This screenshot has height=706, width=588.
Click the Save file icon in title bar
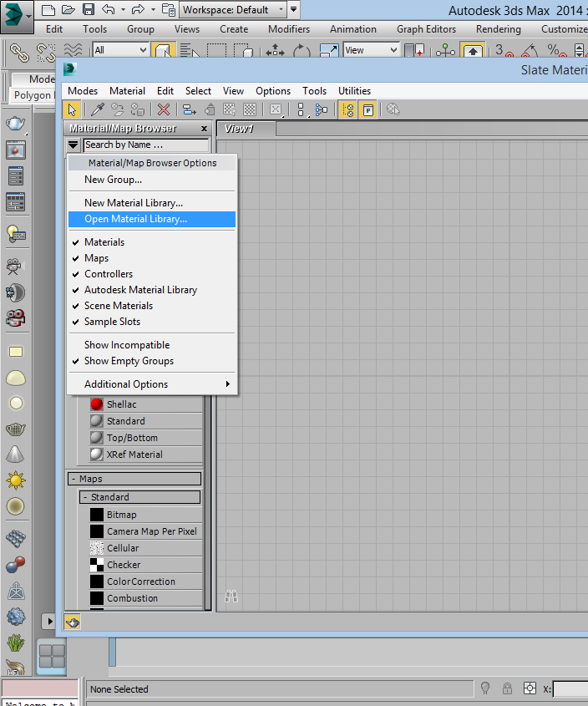[89, 10]
